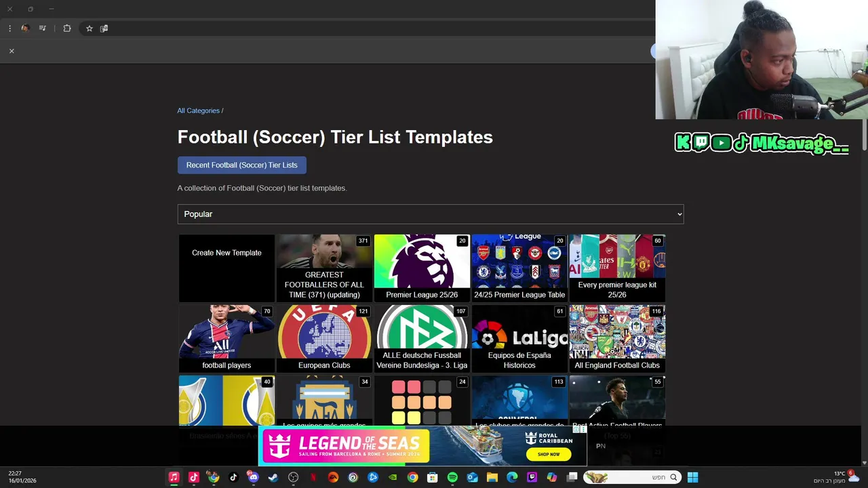
Task: Open the European Clubs template
Action: (324, 339)
